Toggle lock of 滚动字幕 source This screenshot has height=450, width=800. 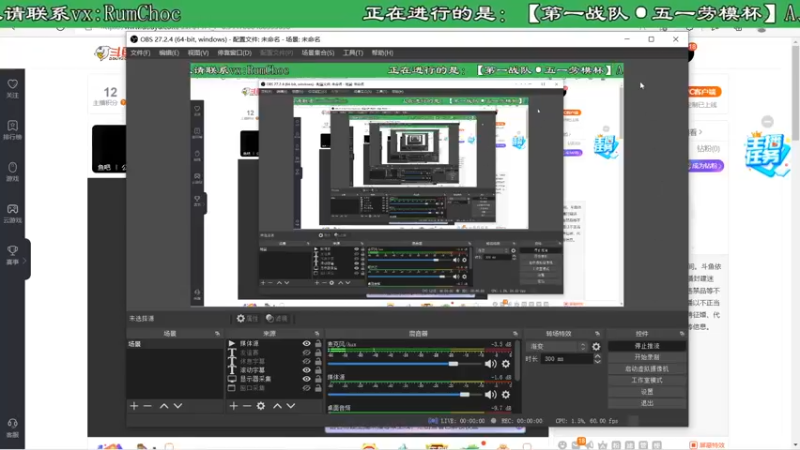318,370
